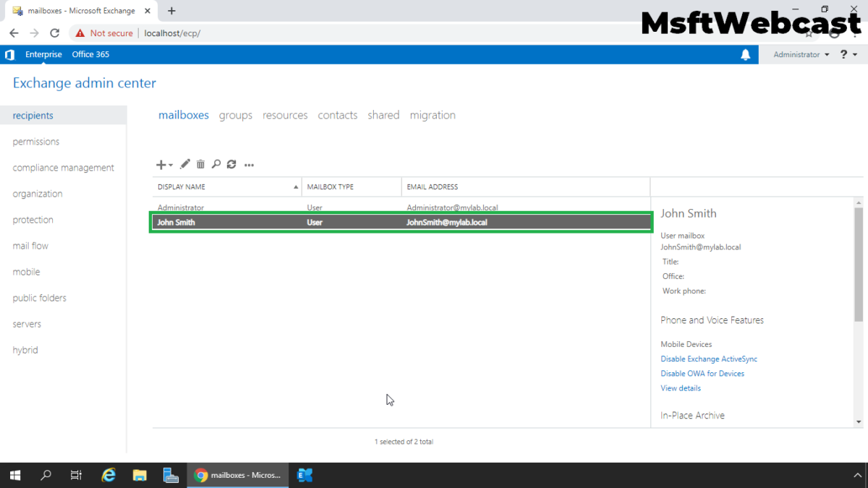Click the delete trash icon
This screenshot has width=868, height=488.
pos(200,164)
